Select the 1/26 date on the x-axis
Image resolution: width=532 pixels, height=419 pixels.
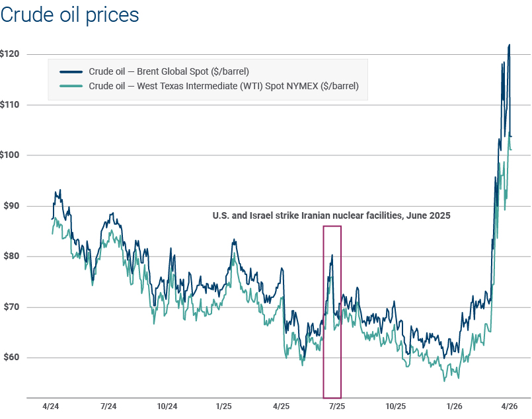click(x=453, y=405)
